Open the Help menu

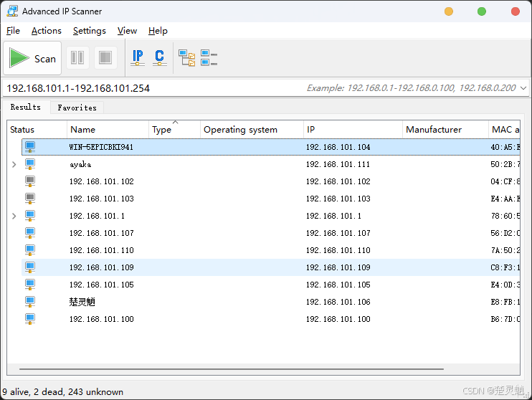158,31
